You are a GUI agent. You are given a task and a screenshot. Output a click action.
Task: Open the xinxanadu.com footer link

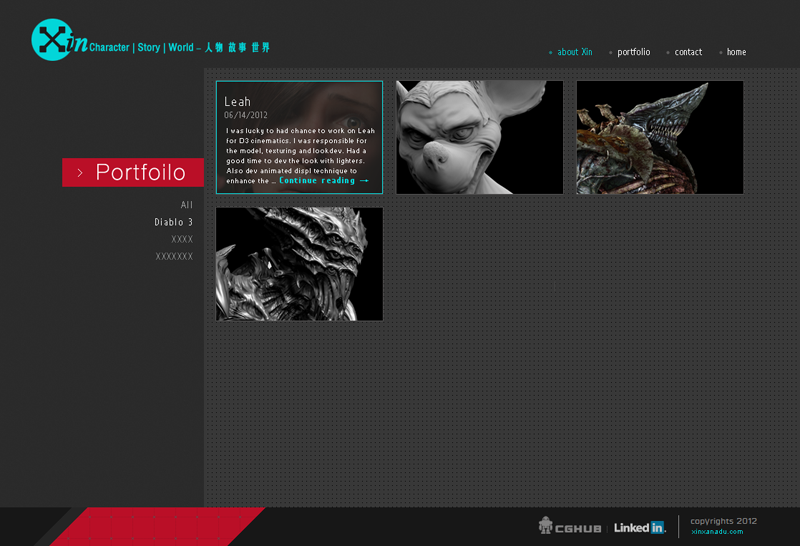[717, 532]
